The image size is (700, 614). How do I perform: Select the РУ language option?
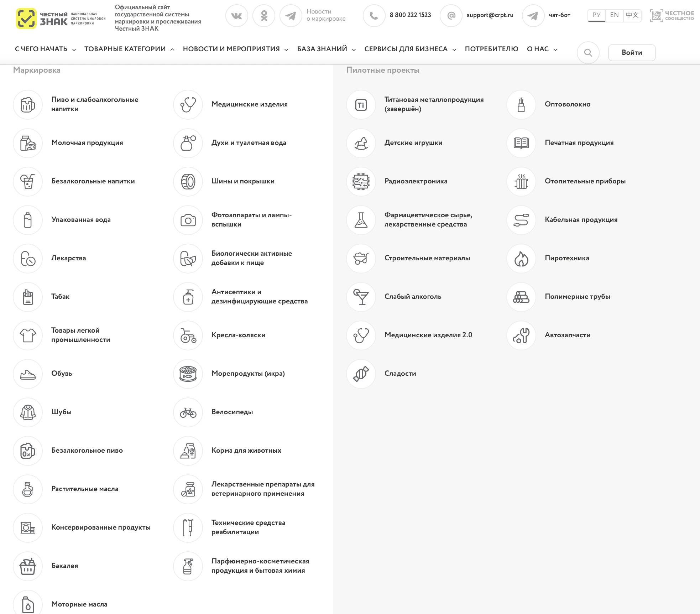click(596, 15)
